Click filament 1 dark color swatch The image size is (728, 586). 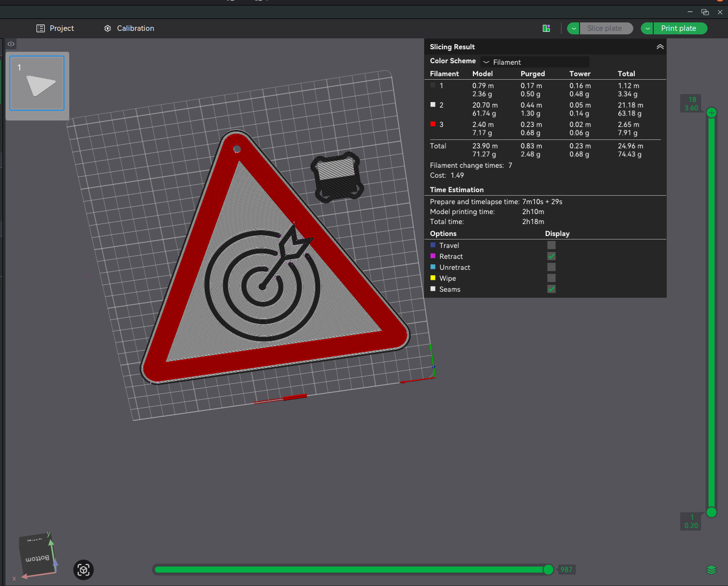click(433, 85)
